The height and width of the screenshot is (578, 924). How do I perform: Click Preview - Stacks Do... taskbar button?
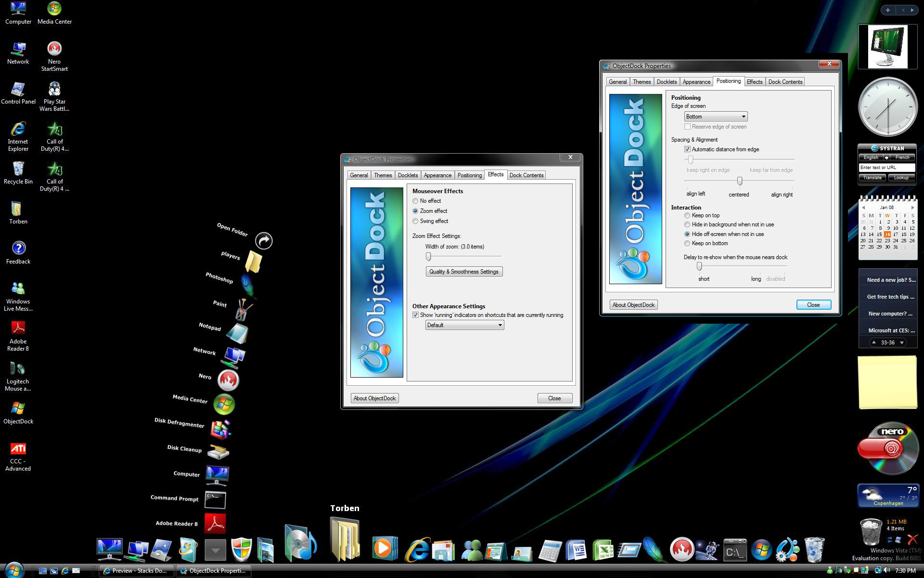[137, 571]
